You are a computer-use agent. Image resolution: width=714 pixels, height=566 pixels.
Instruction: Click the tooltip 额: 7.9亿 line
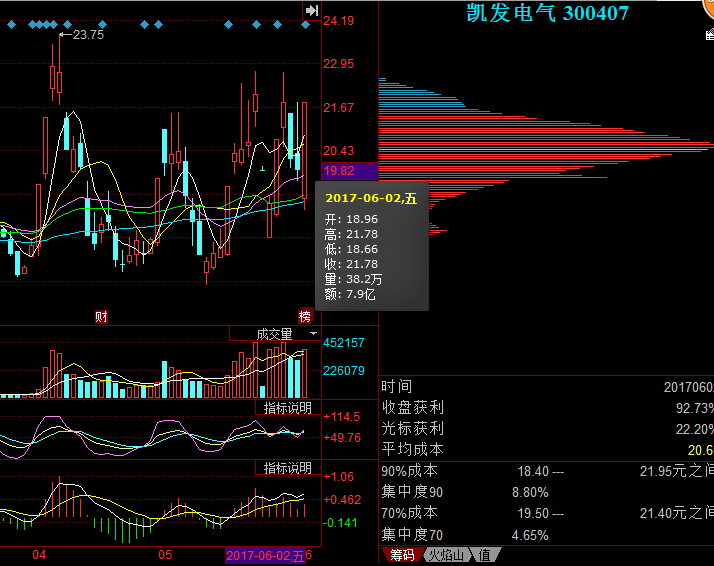[350, 294]
